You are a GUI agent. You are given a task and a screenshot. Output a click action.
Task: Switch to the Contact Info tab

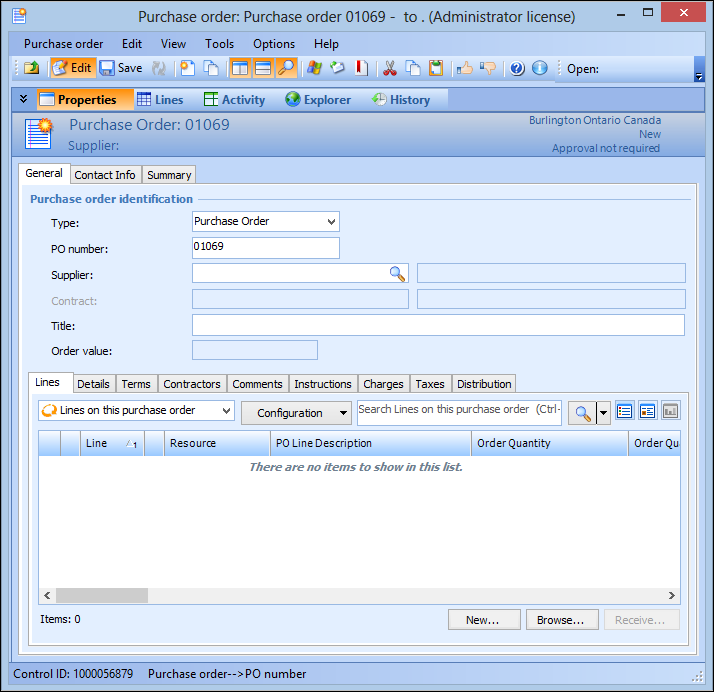(105, 175)
